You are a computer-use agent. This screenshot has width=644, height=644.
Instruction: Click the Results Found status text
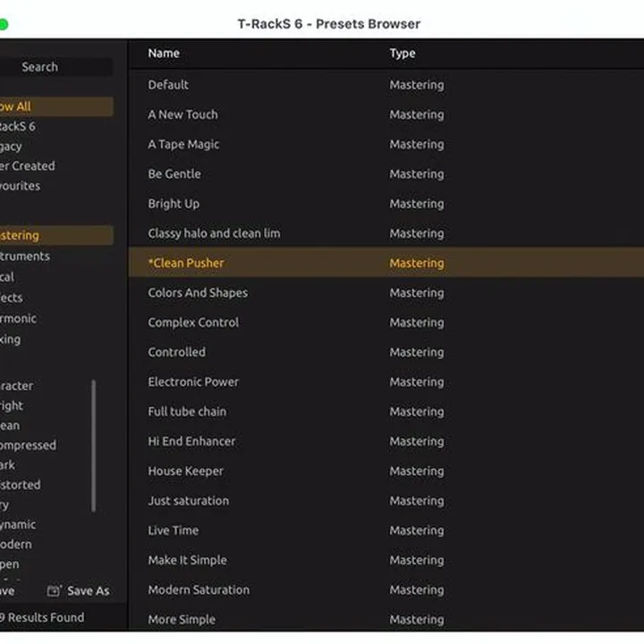pos(42,617)
